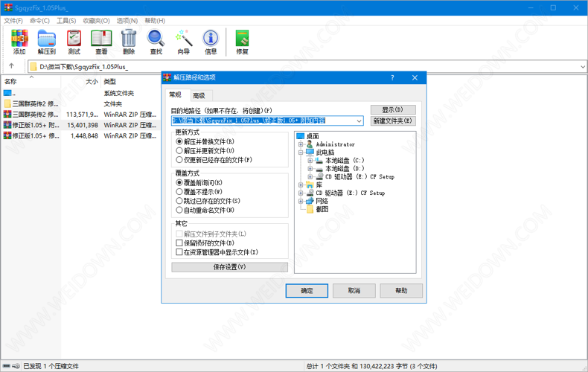
Task: Click the Delete (删除) trash icon
Action: (129, 42)
